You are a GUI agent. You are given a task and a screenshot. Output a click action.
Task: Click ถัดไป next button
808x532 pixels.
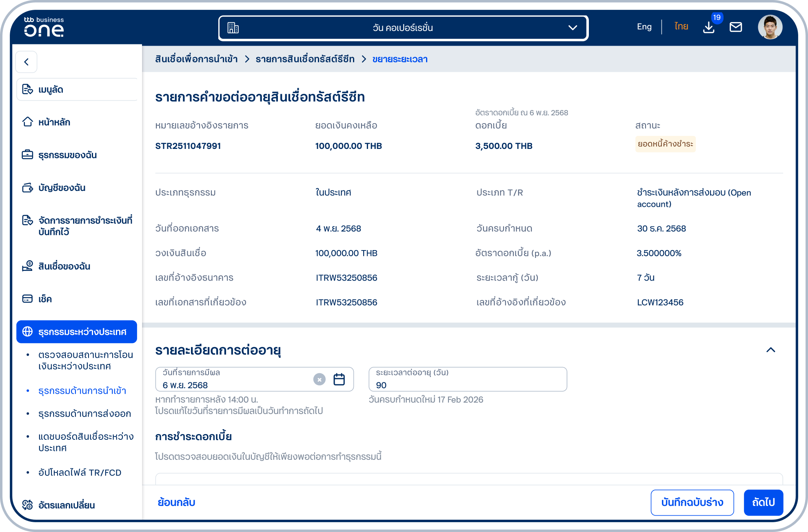click(764, 503)
